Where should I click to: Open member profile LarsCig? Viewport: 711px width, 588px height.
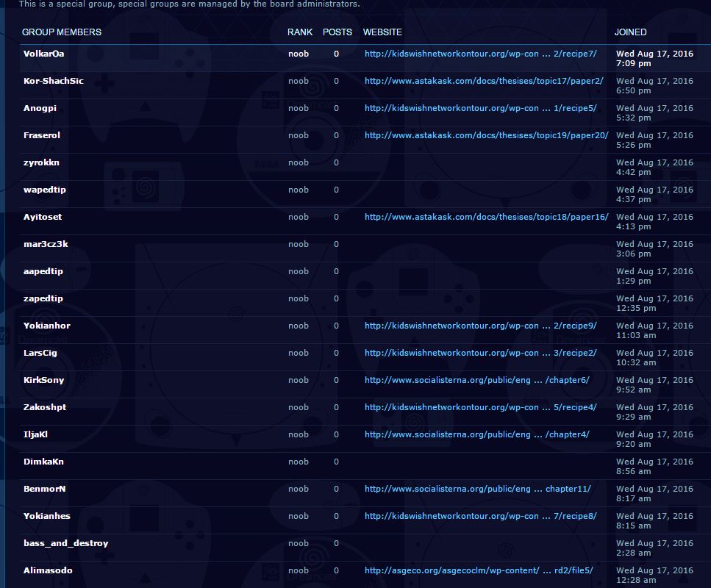tap(40, 353)
